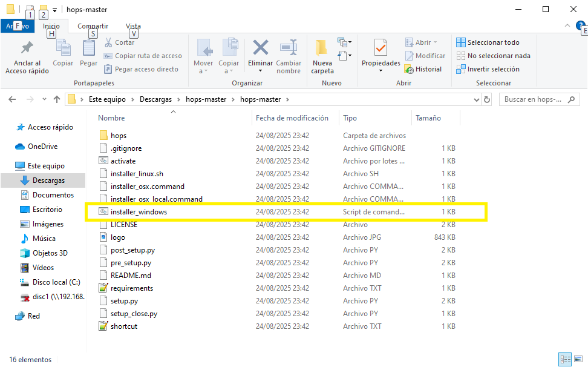Open Imágenes in the navigation pane

pos(42,224)
